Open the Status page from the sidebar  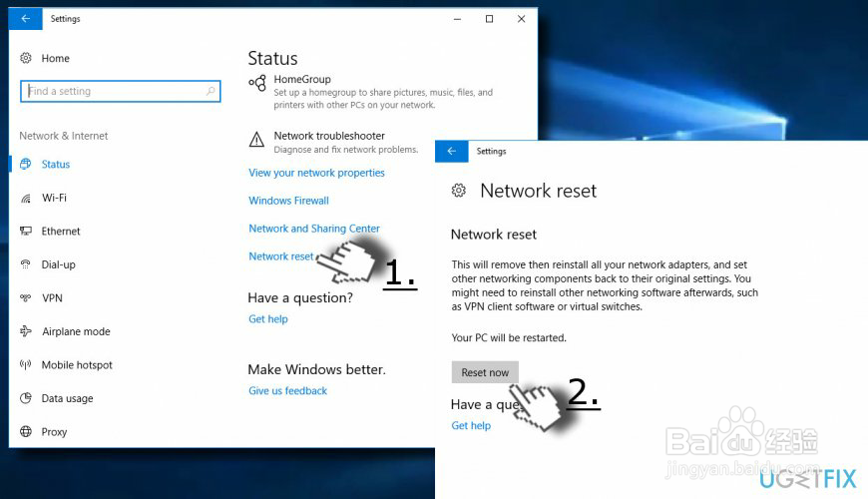click(x=56, y=164)
